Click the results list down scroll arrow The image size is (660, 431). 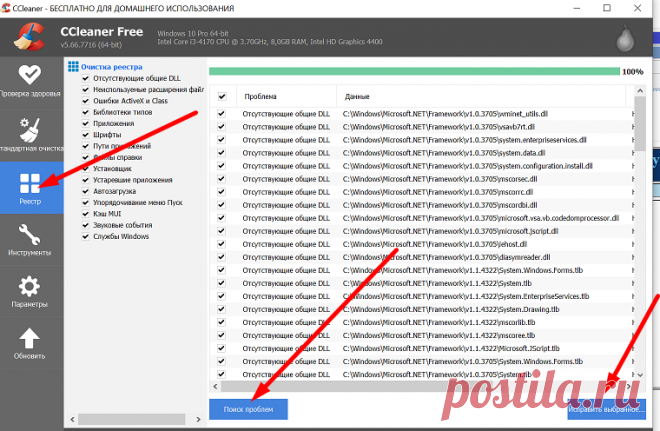[x=640, y=375]
